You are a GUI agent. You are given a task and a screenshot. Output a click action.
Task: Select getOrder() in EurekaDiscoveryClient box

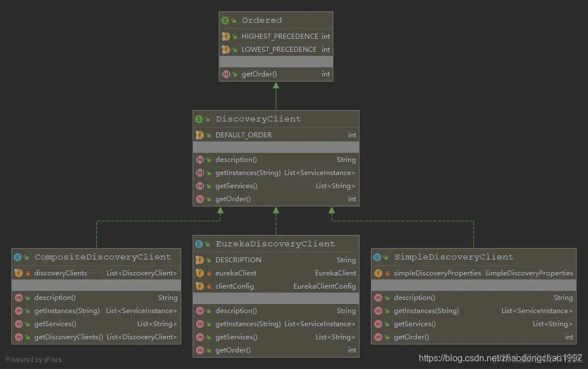[233, 350]
